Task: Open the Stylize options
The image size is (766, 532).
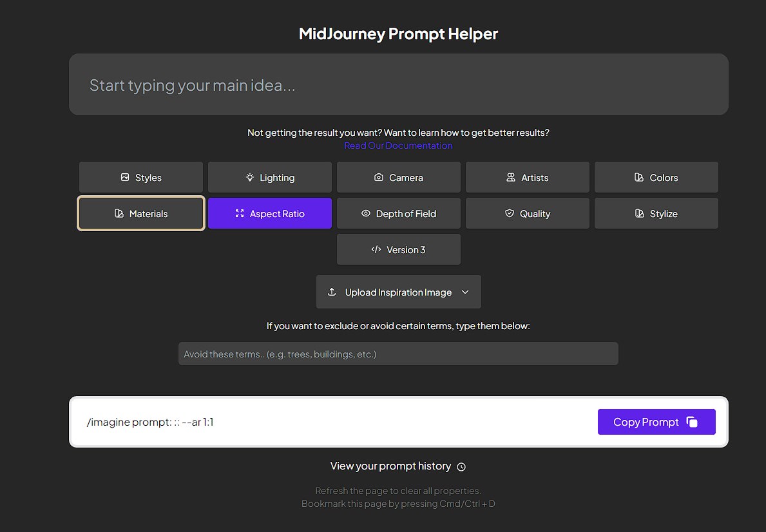Action: pyautogui.click(x=656, y=213)
